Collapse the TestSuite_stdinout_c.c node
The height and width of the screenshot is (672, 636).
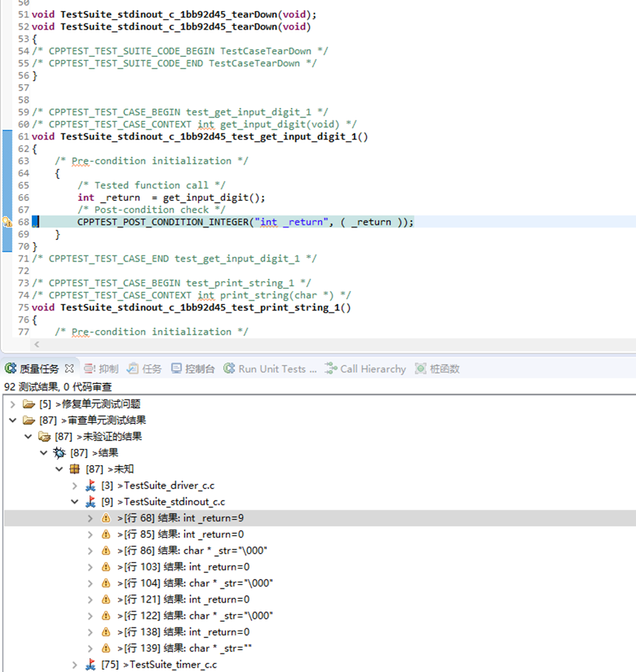pyautogui.click(x=75, y=501)
